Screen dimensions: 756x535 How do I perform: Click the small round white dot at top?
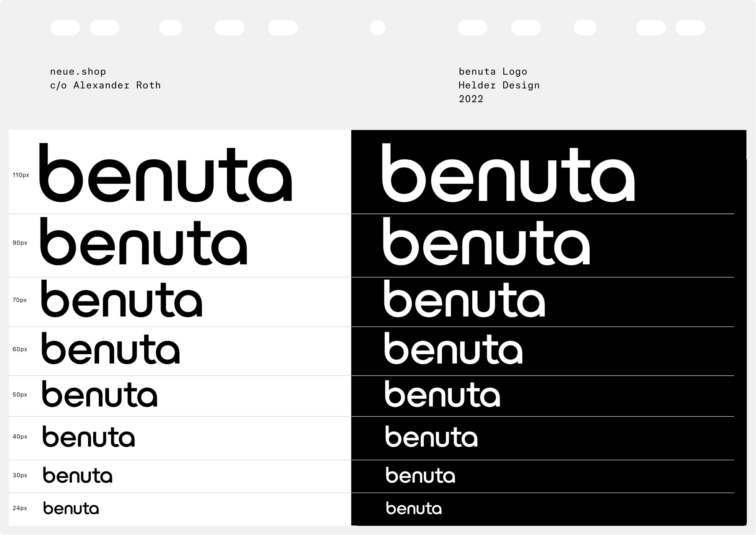tap(377, 28)
